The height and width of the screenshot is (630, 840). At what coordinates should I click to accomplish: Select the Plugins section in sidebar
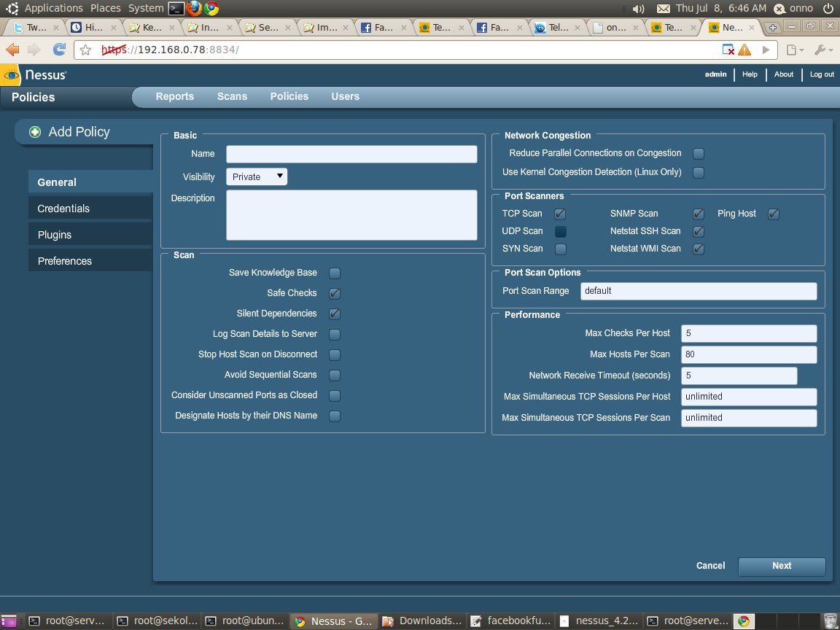[x=55, y=235]
